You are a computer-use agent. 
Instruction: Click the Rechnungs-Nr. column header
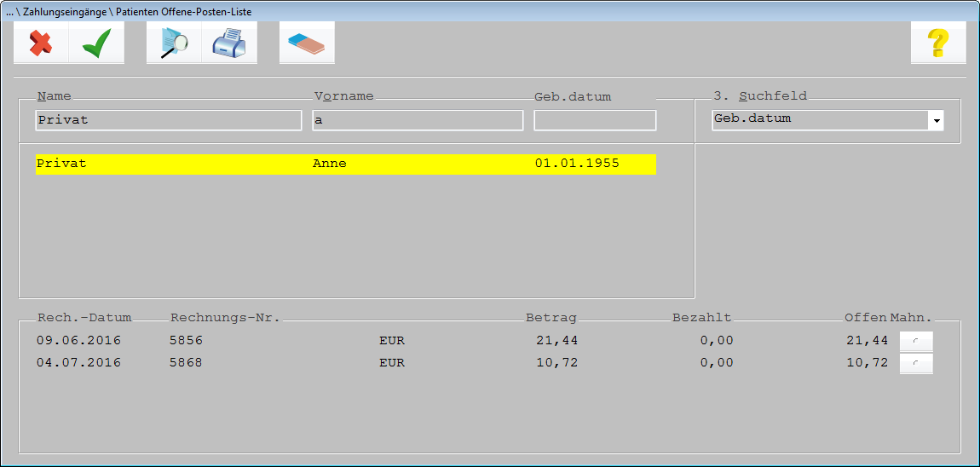[x=226, y=318]
